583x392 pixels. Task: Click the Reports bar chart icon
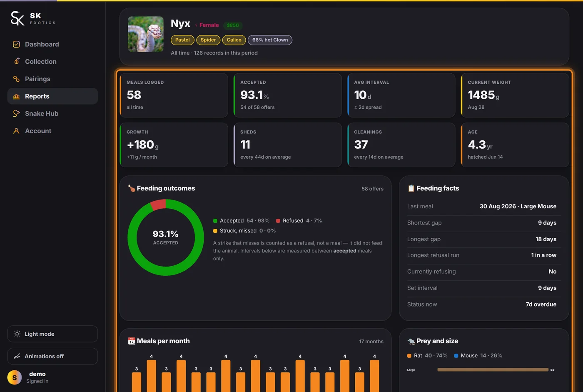17,96
